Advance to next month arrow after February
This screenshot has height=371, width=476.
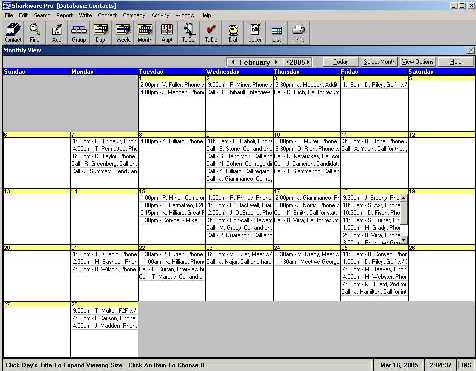pos(276,62)
